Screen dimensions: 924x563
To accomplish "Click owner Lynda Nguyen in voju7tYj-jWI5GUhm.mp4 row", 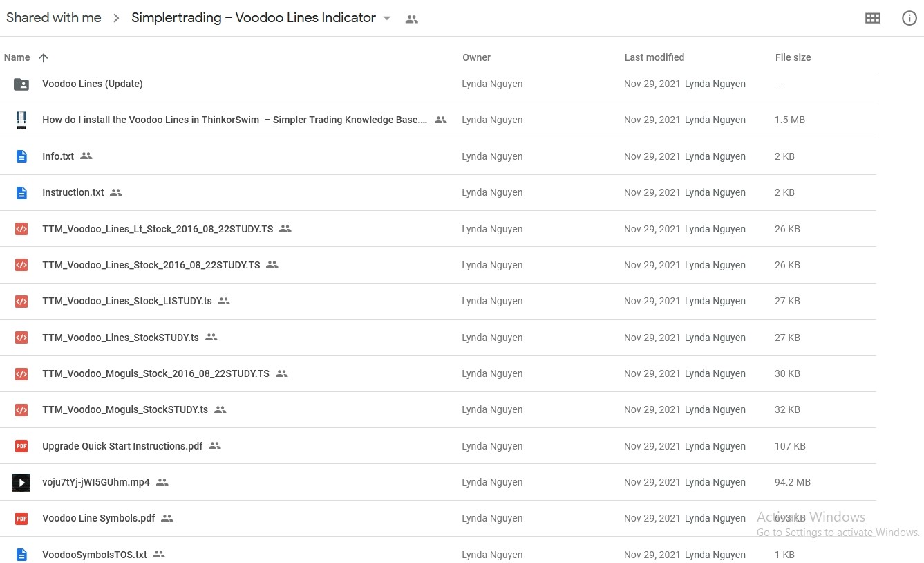I will 492,482.
